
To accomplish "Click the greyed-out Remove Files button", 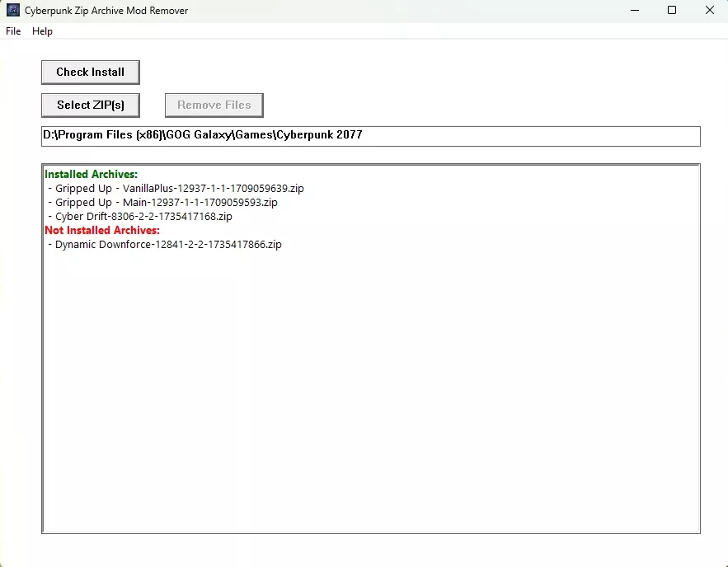I will pos(214,105).
